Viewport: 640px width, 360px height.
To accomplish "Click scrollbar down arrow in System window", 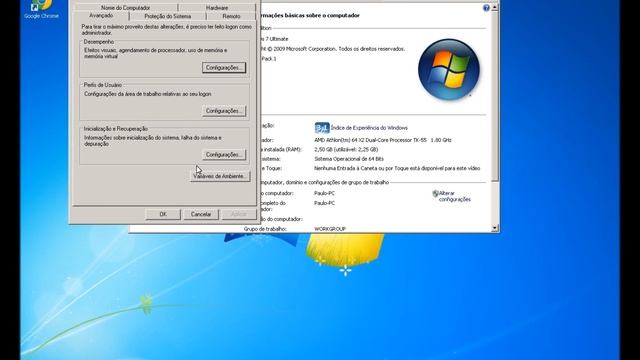I will (495, 228).
